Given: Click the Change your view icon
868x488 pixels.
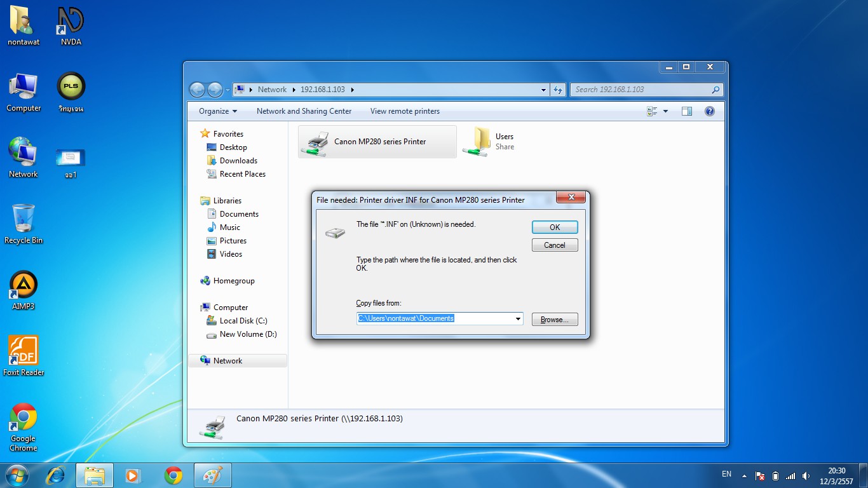Looking at the screenshot, I should point(652,111).
